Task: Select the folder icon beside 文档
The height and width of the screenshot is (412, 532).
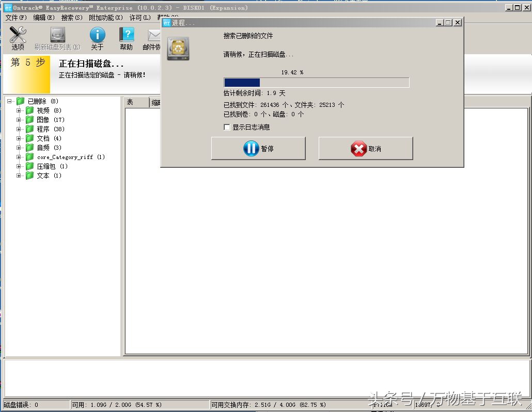Action: tap(30, 138)
